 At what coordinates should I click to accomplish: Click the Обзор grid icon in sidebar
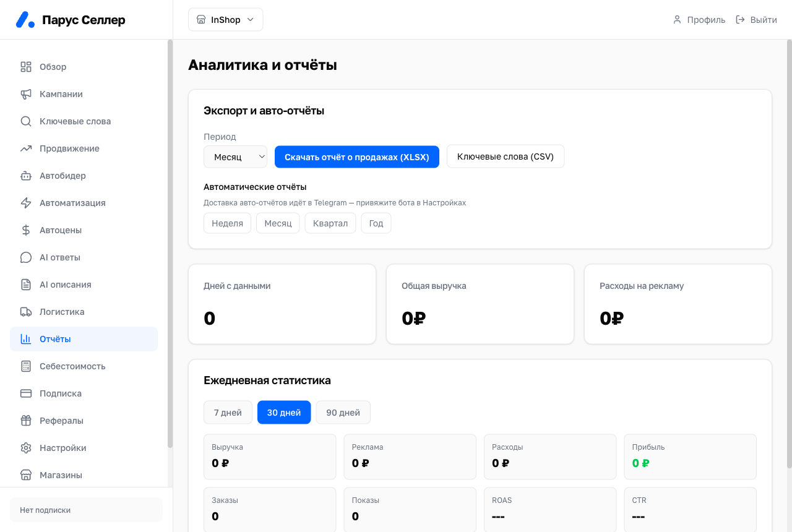pos(26,67)
